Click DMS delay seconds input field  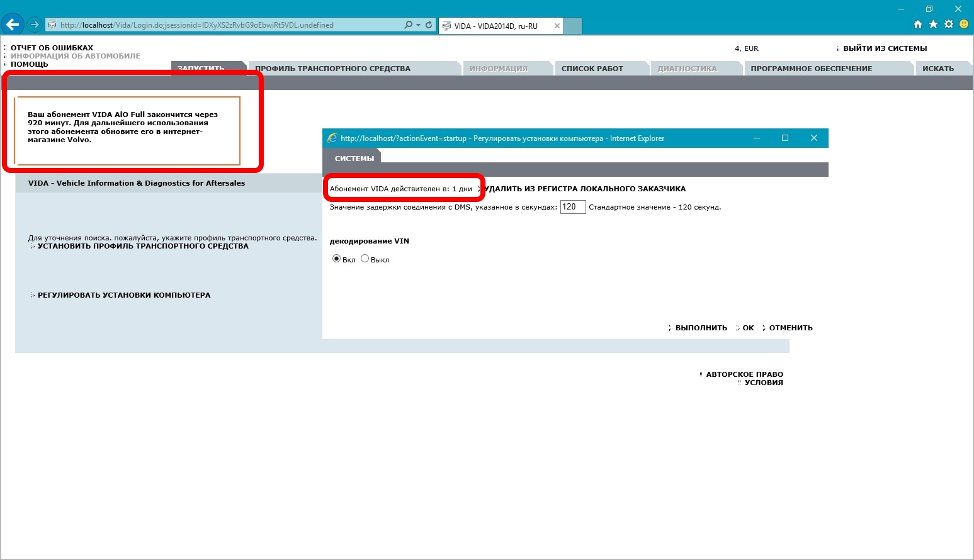click(x=573, y=207)
